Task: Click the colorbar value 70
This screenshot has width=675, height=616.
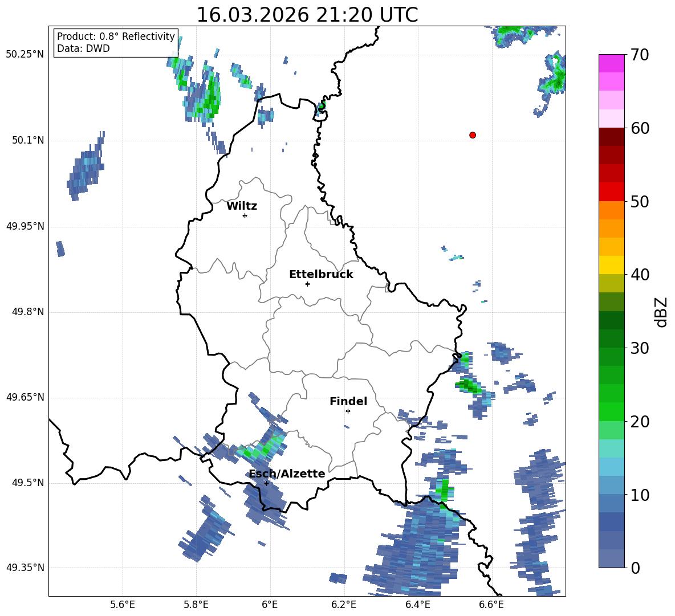Action: (640, 55)
